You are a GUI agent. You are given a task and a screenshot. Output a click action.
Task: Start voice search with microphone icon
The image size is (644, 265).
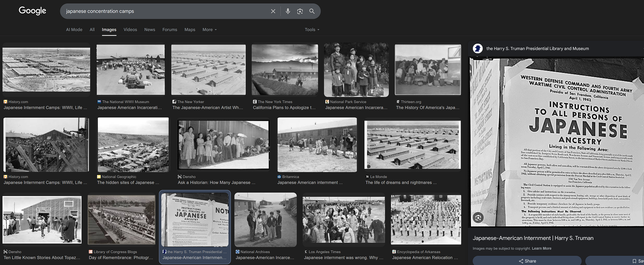pos(288,11)
